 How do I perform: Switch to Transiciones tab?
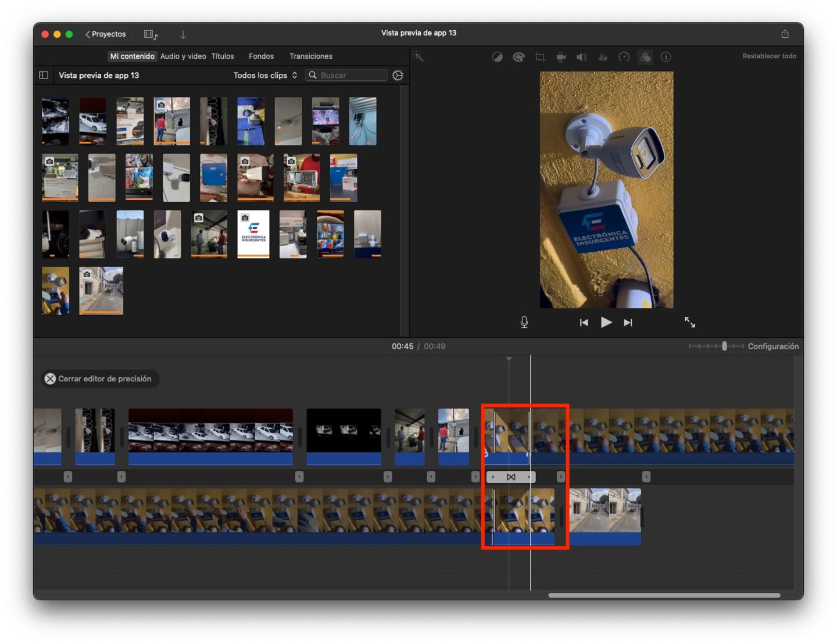tap(311, 56)
